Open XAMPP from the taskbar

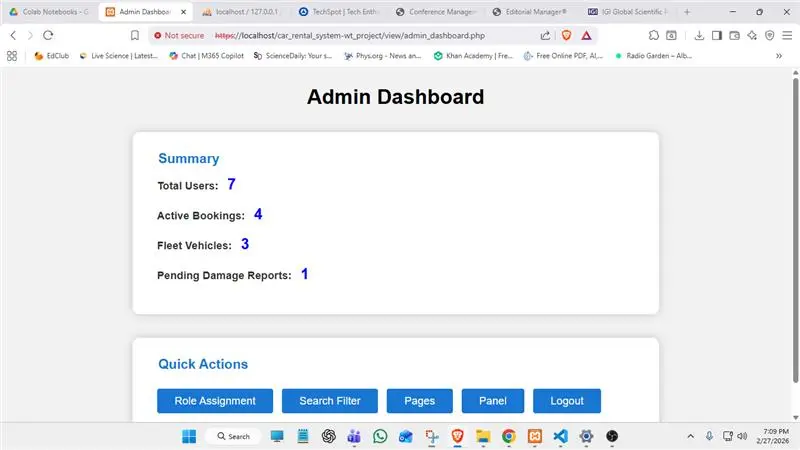534,436
